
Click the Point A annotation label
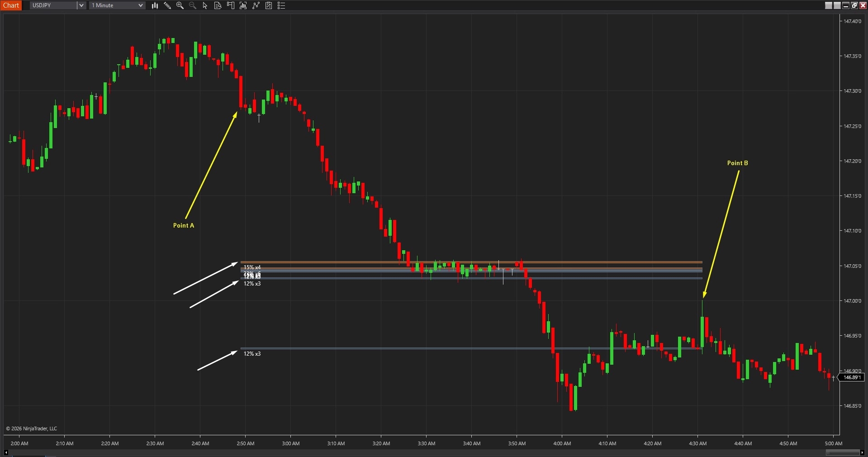pos(184,225)
